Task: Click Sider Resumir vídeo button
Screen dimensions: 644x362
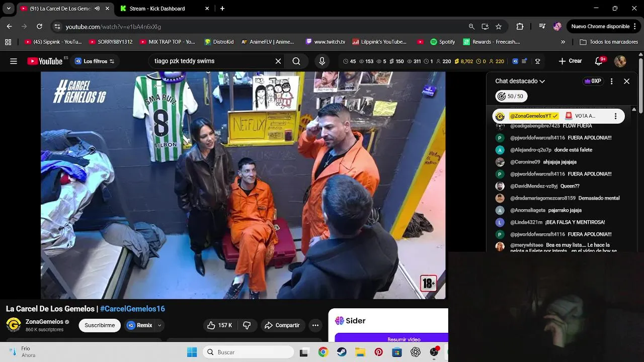Action: coord(391,339)
